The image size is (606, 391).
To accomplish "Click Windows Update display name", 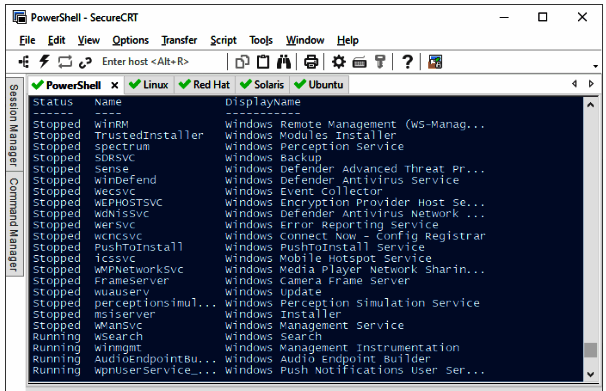I will [x=273, y=292].
